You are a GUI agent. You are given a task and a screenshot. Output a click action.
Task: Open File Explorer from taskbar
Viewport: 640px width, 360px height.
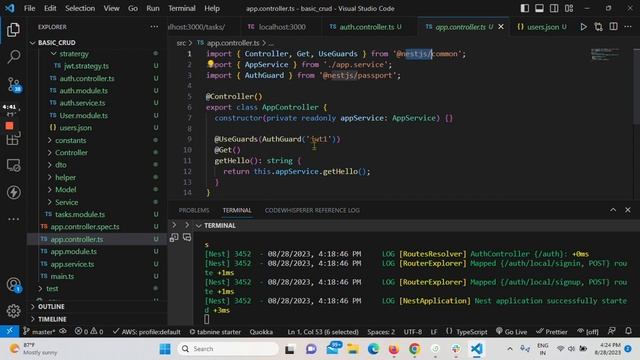[353, 349]
